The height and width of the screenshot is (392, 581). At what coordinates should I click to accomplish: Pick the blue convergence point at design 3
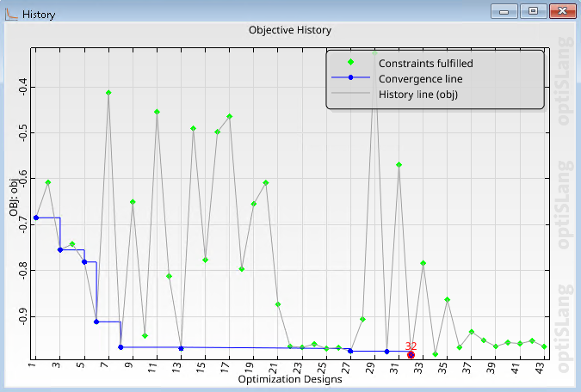click(60, 250)
